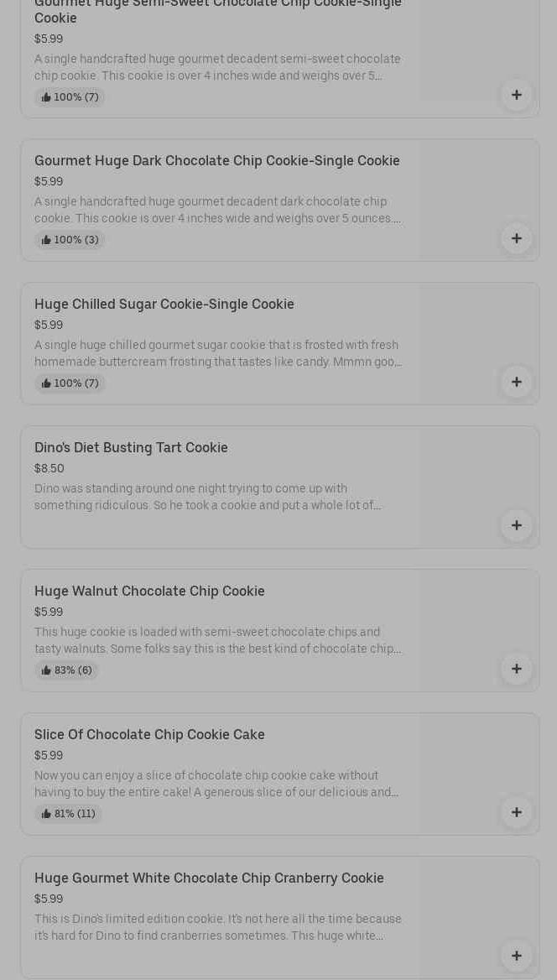Click the 81% (11) rating badge
The image size is (557, 980).
[68, 814]
